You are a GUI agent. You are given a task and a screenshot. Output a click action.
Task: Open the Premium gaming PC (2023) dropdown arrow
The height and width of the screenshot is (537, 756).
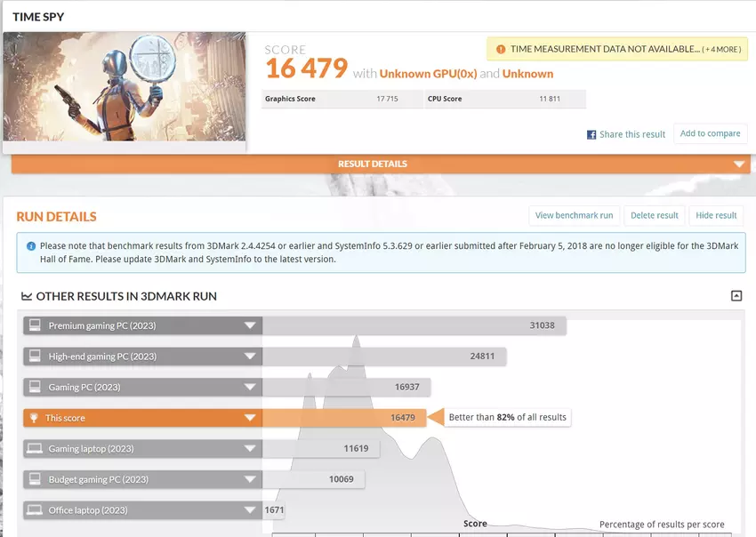pyautogui.click(x=250, y=326)
